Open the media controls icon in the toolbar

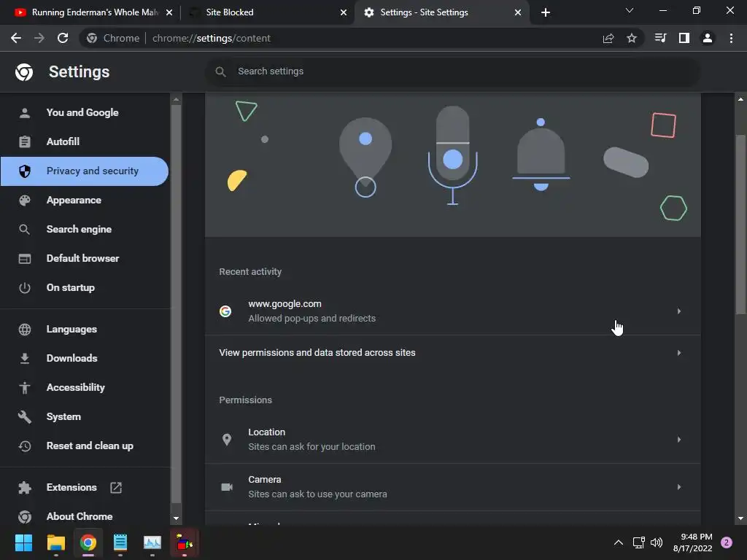(x=660, y=38)
